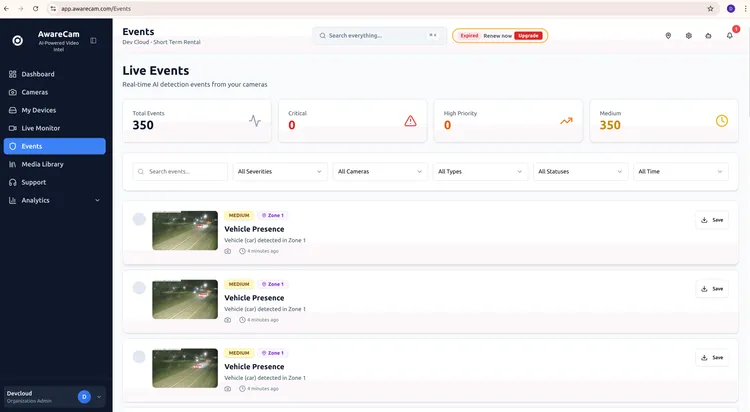Open the All Cameras dropdown
Image resolution: width=750 pixels, height=412 pixels.
pyautogui.click(x=380, y=171)
